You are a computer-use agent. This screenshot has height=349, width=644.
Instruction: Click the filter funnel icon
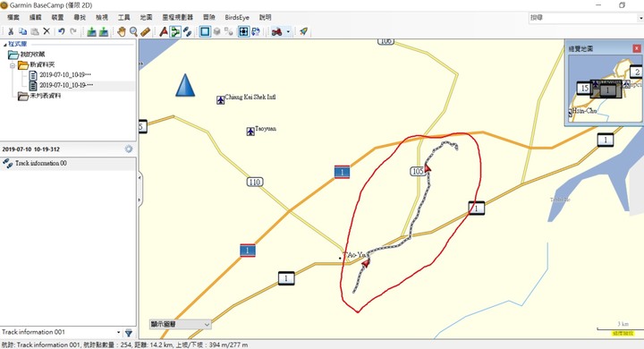click(129, 333)
